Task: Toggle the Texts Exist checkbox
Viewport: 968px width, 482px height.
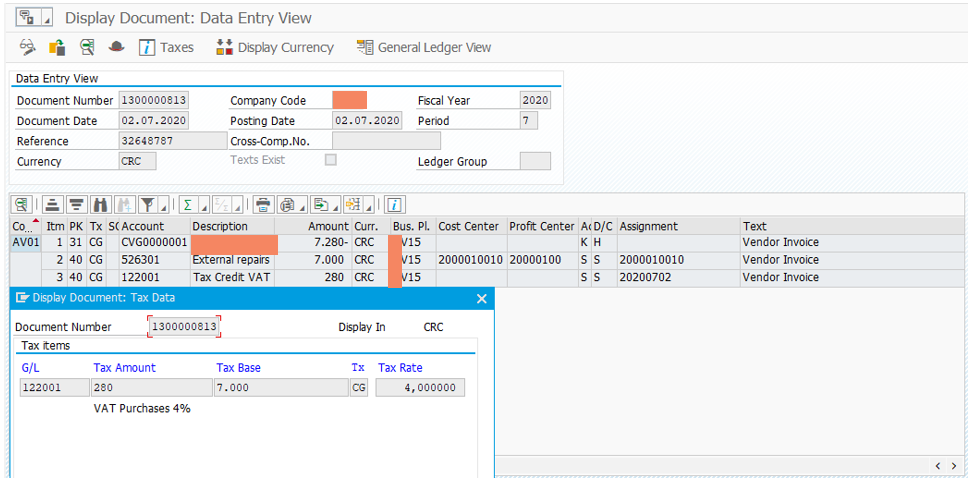Action: (330, 160)
